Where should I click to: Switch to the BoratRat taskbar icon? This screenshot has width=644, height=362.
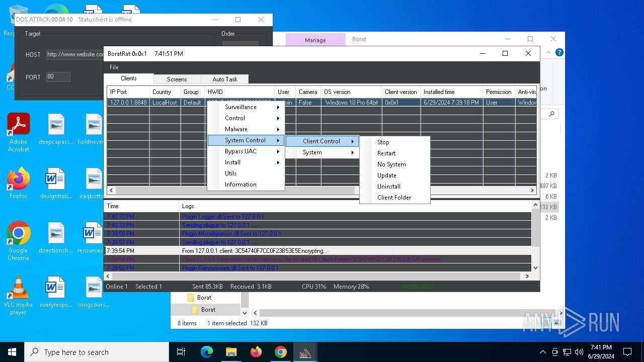pos(305,352)
